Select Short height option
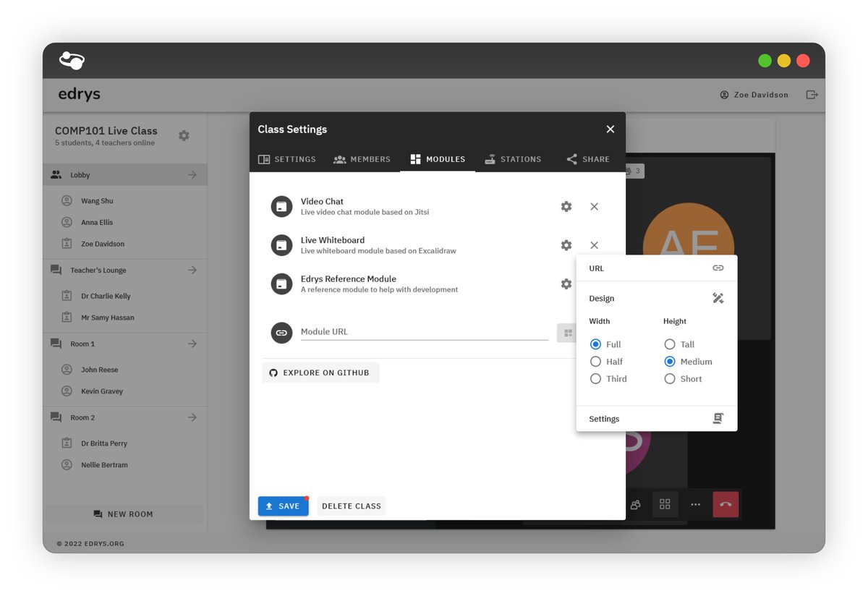This screenshot has height=596, width=868. click(670, 379)
